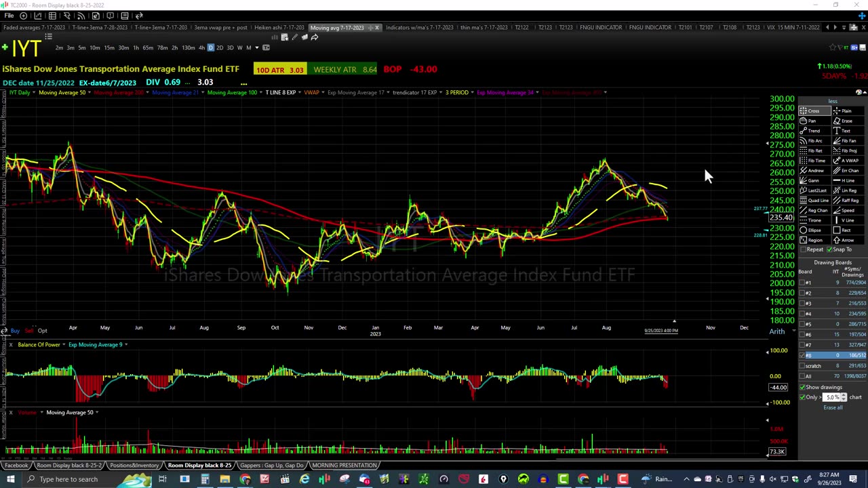Choose the Fib Proj tool
Viewport: 868px width, 488px height.
[848, 150]
